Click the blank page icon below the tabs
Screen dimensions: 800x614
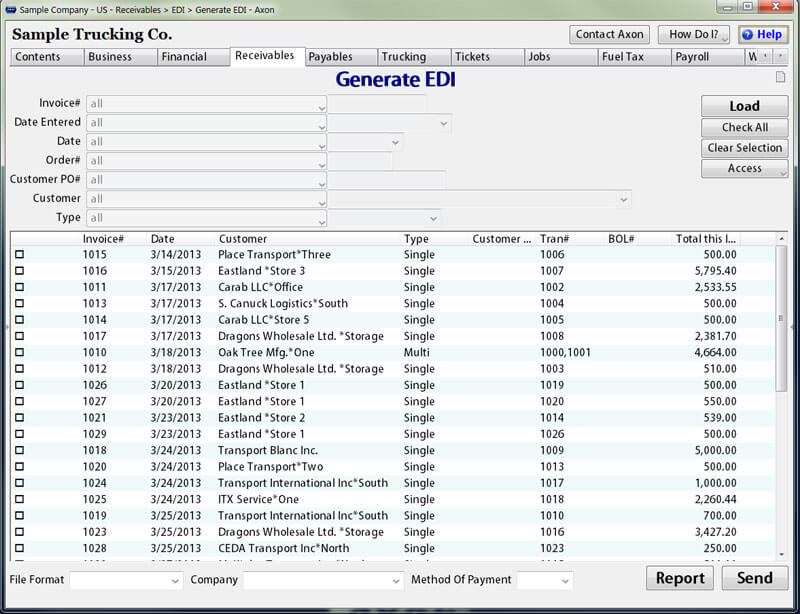tap(781, 77)
